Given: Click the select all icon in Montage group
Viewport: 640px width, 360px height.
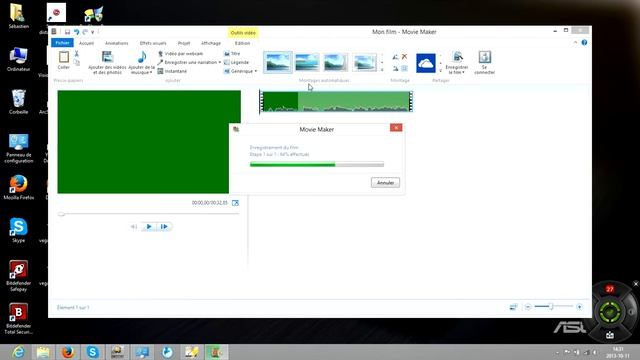Looking at the screenshot, I should pos(404,68).
